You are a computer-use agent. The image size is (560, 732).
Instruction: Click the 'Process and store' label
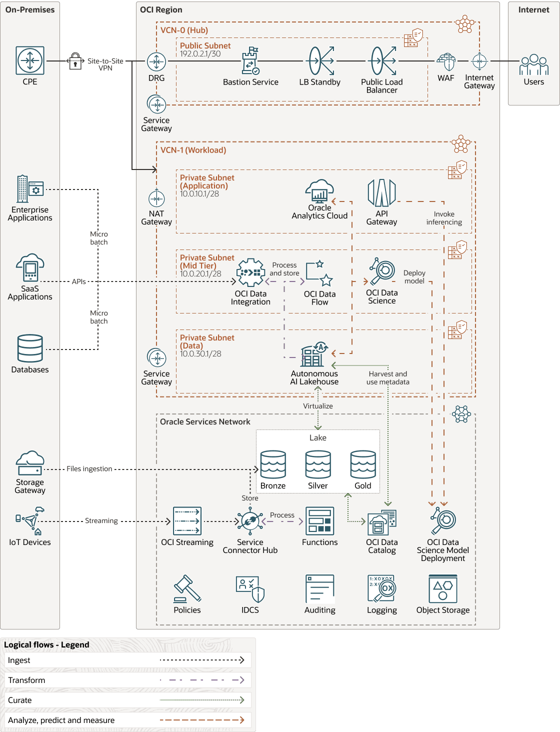point(284,269)
